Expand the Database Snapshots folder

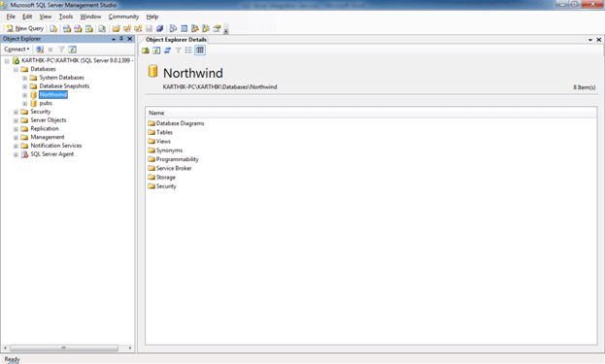point(24,86)
